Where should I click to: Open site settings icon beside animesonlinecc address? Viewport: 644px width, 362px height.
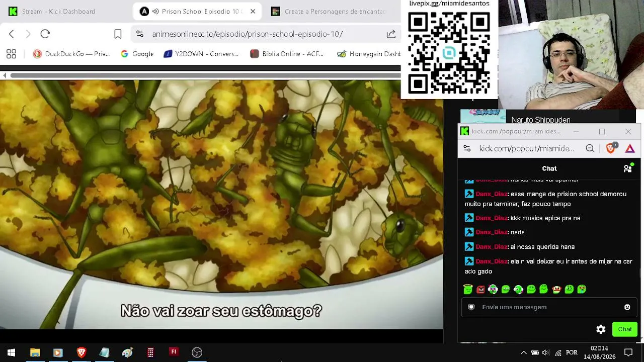point(140,34)
